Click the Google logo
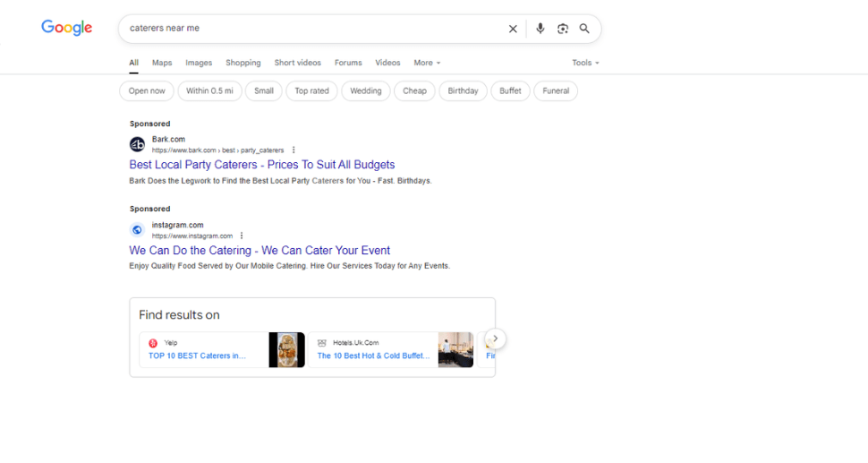Screen dimensions: 868x463 pos(66,28)
